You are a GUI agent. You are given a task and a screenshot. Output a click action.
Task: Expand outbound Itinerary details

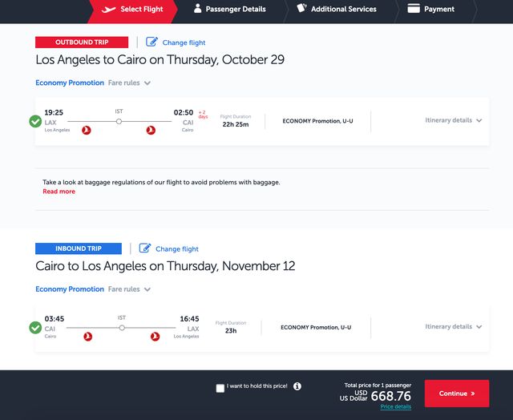tap(454, 120)
